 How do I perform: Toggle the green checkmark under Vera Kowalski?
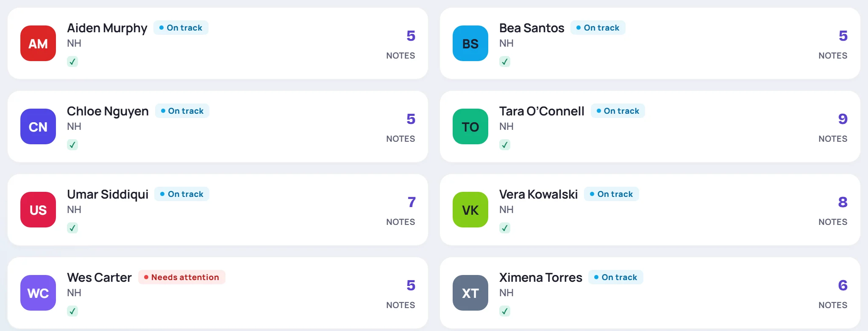(505, 228)
